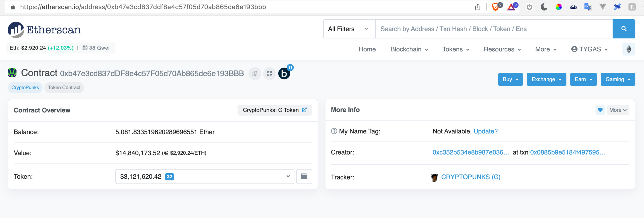Open the Blockscan chat 'b' icon

tap(284, 74)
